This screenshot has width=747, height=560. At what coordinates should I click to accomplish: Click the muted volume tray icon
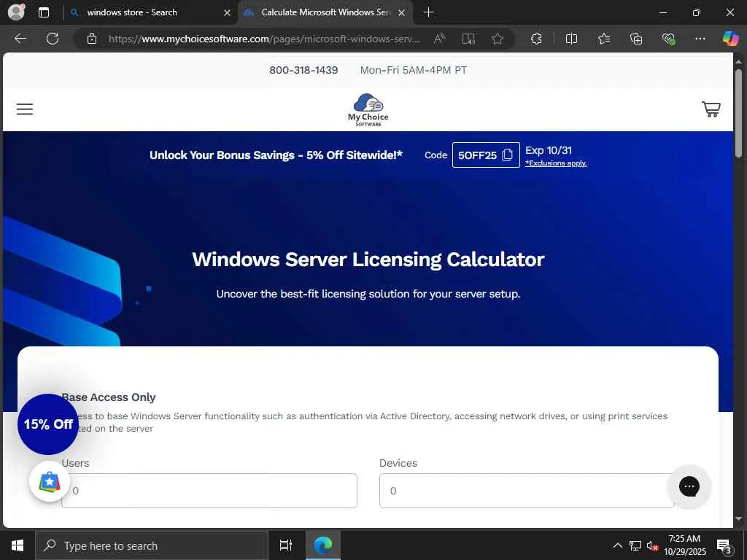click(x=652, y=545)
